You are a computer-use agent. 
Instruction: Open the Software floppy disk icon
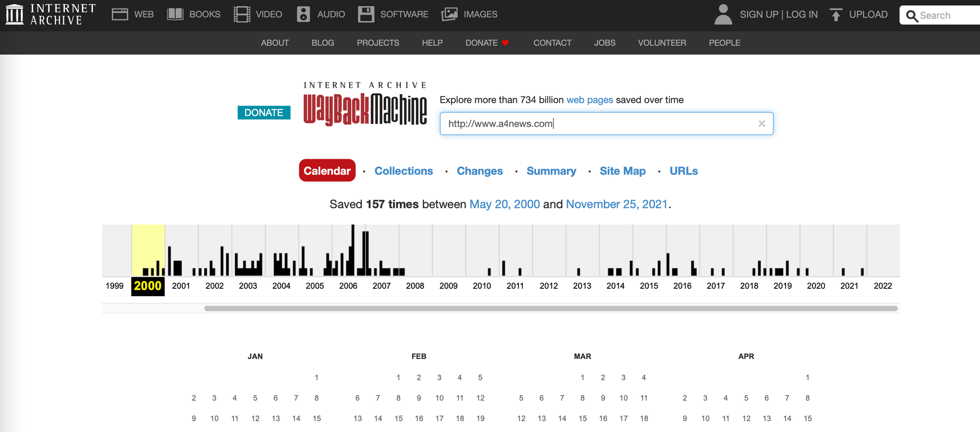pos(366,14)
